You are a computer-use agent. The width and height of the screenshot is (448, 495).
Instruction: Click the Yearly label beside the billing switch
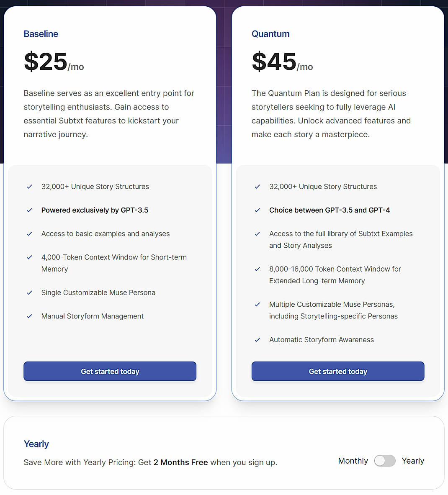pyautogui.click(x=413, y=461)
